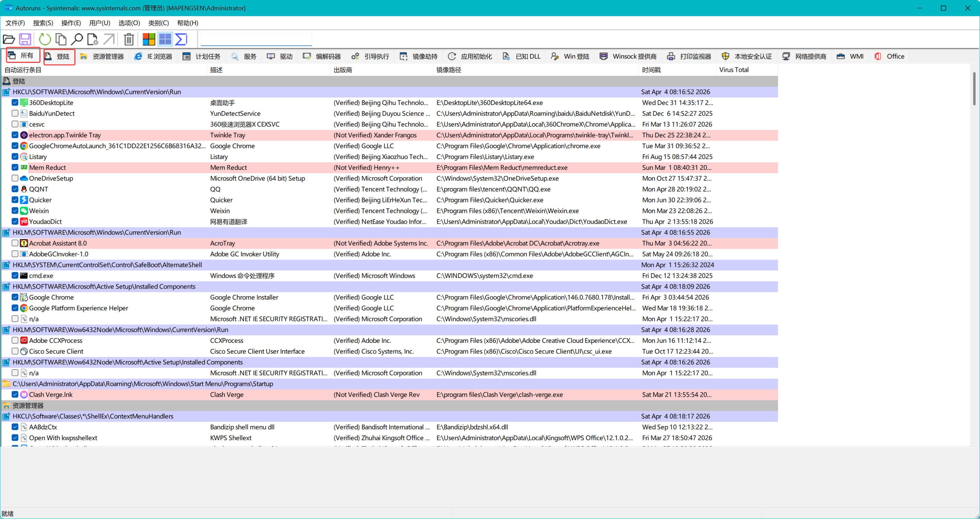Open the 选项(O) menu

pyautogui.click(x=129, y=23)
